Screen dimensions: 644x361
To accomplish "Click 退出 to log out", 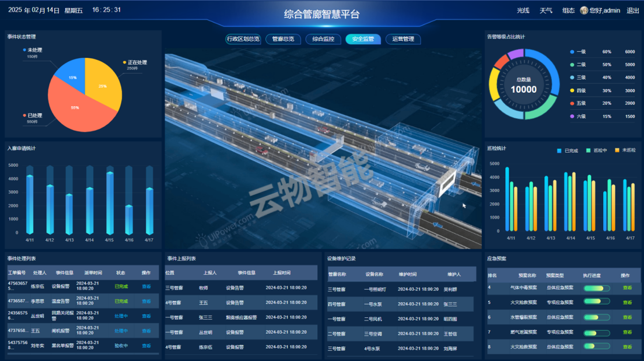I will coord(632,10).
